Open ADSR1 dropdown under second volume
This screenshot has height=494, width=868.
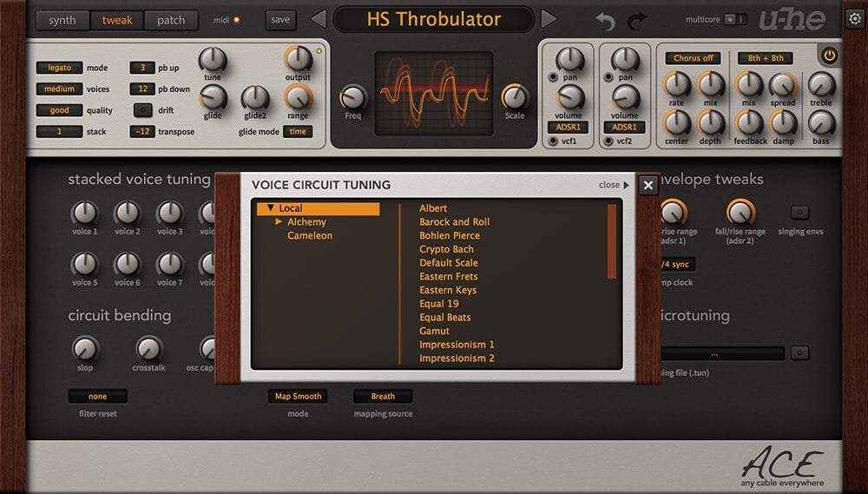pyautogui.click(x=624, y=128)
